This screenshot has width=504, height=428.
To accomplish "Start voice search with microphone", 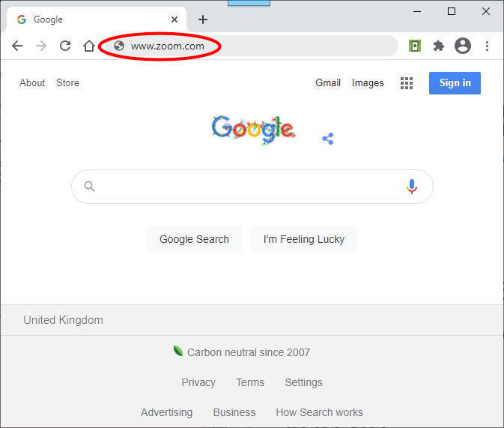I will click(411, 187).
